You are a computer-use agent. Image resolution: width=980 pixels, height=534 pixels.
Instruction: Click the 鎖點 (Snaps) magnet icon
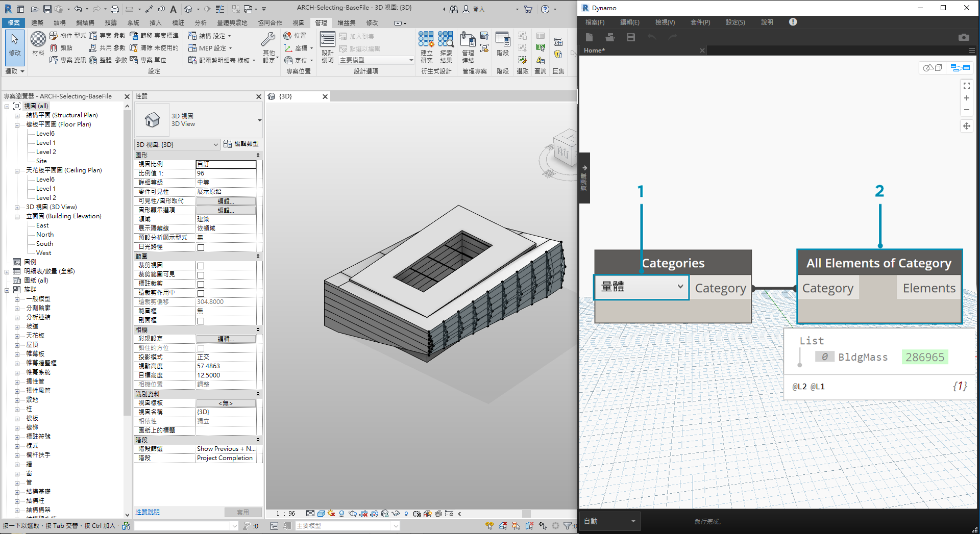[61, 48]
